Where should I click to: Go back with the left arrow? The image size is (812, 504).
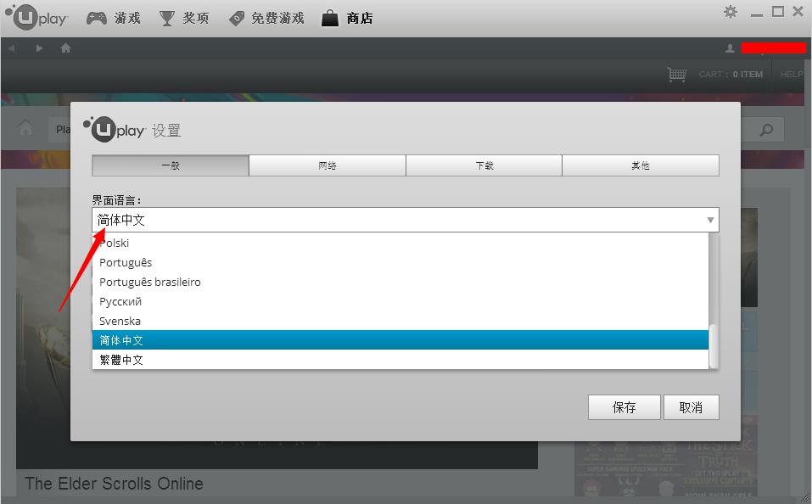click(11, 48)
